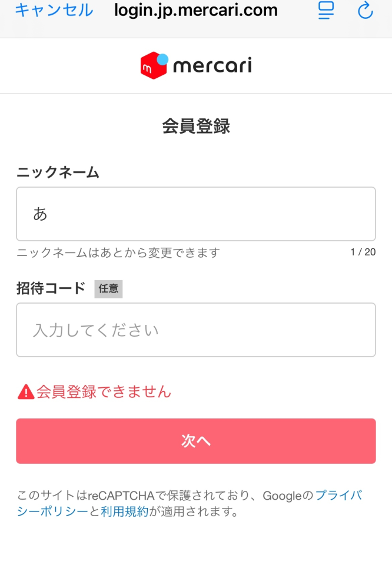Tap the 会員登録できません error message
392x588 pixels.
point(102,391)
